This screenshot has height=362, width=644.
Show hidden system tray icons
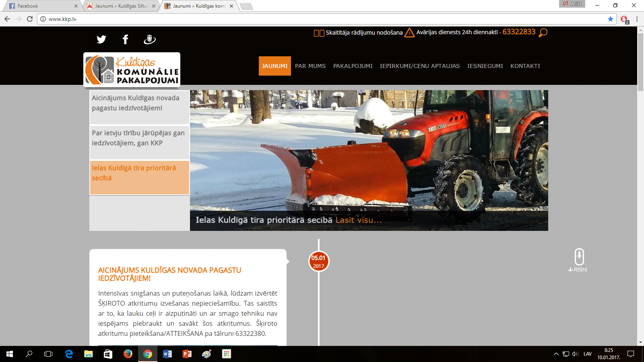pyautogui.click(x=556, y=354)
